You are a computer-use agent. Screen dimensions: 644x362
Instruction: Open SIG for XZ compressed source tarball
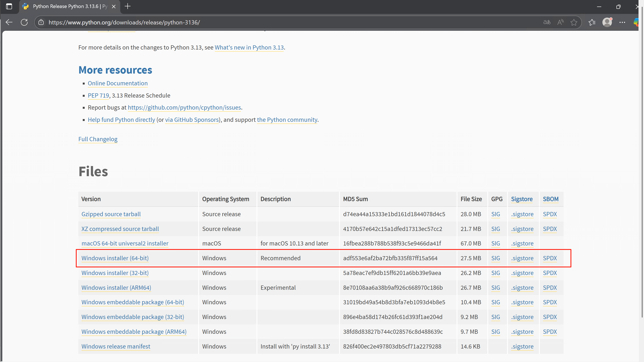pos(496,229)
